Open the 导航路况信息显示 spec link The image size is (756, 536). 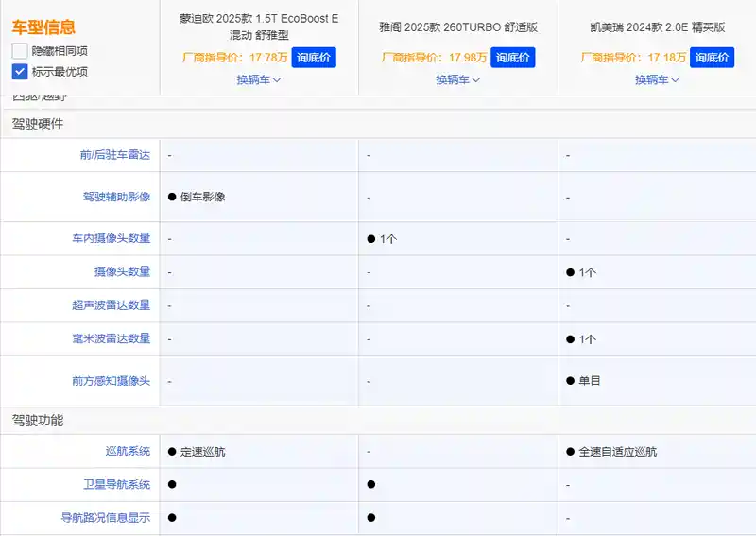106,518
